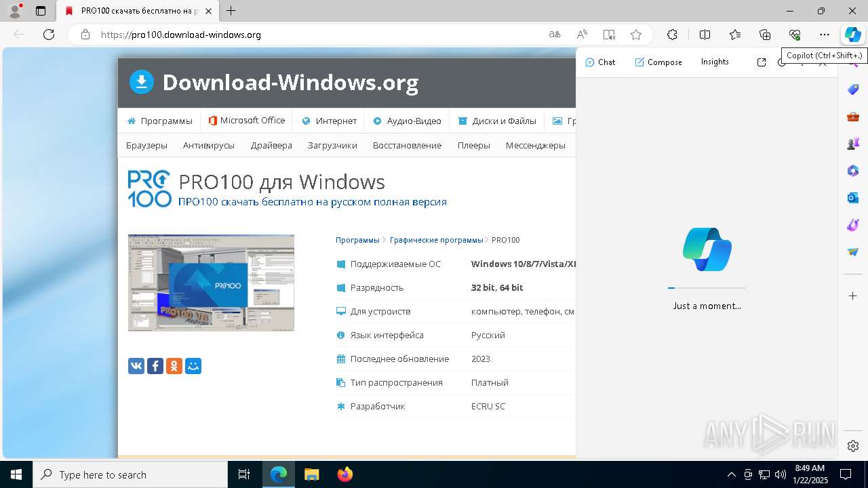Go to the Браузеры category
This screenshot has width=868, height=488.
146,145
